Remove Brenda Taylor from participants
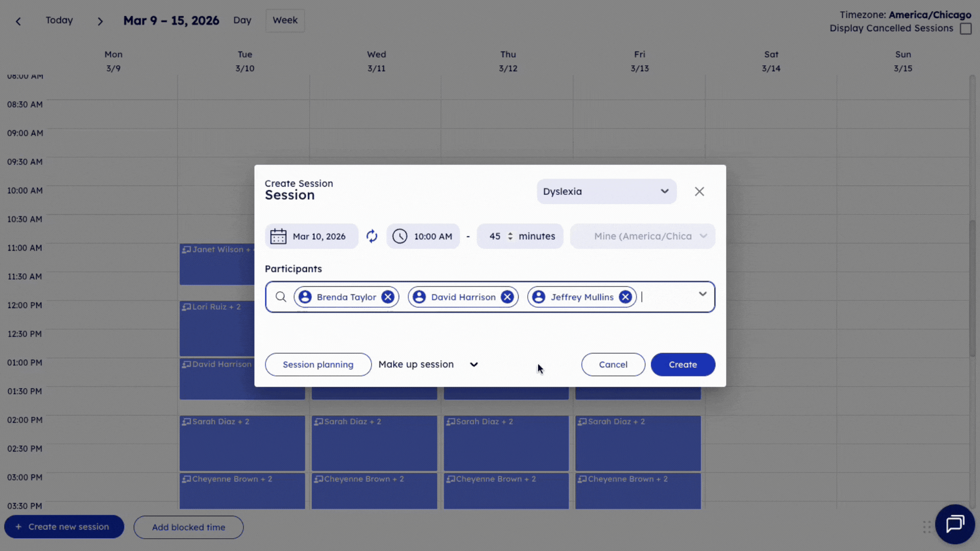980x551 pixels. 387,296
